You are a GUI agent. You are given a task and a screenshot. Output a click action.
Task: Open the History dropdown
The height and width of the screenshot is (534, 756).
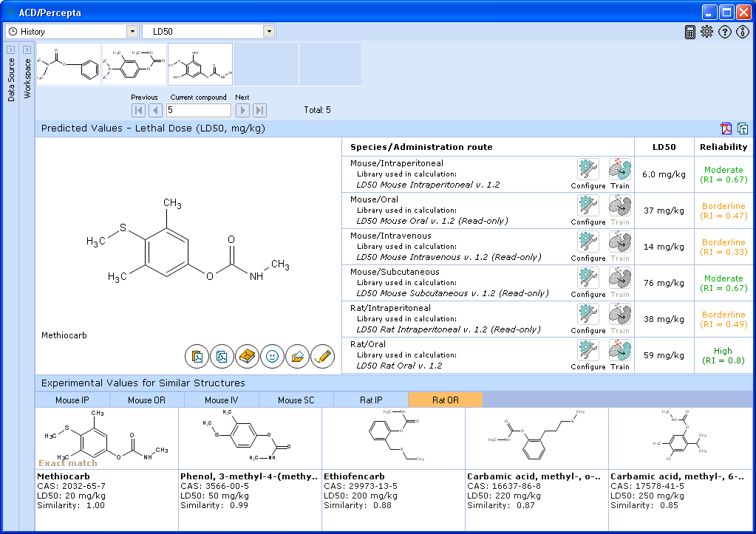(132, 32)
